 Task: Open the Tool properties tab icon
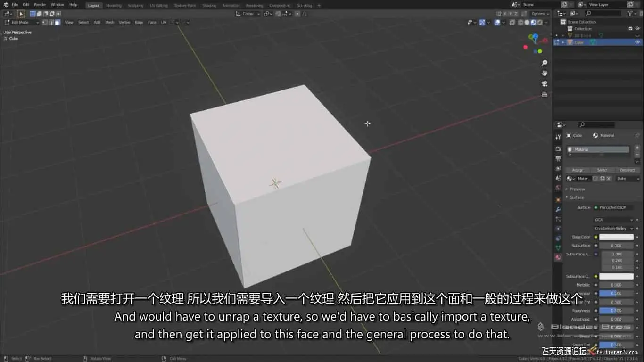(x=558, y=137)
